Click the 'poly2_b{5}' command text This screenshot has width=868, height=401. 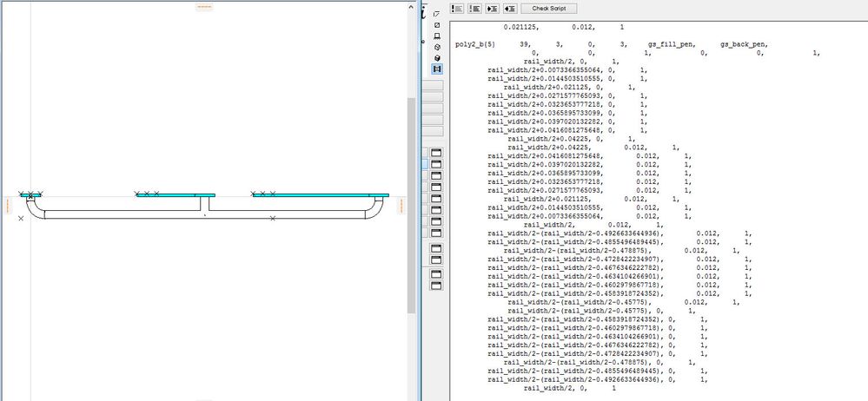click(x=475, y=44)
